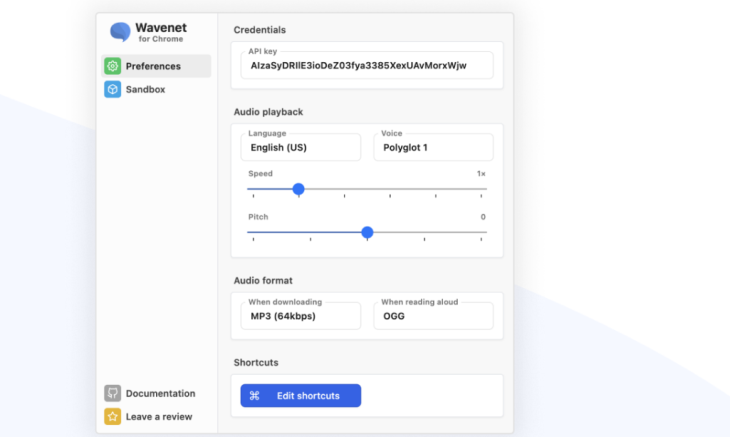
Task: Click the Wavenet speech bubble logo
Action: coord(120,32)
